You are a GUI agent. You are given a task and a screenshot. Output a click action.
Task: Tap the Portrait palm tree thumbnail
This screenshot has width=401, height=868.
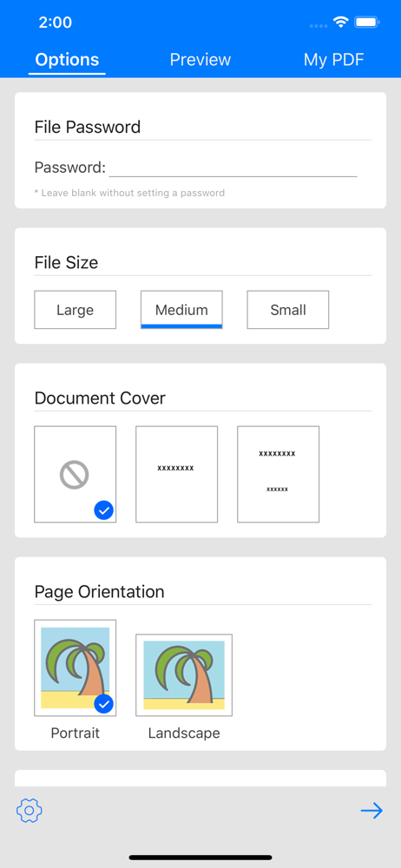pos(76,668)
